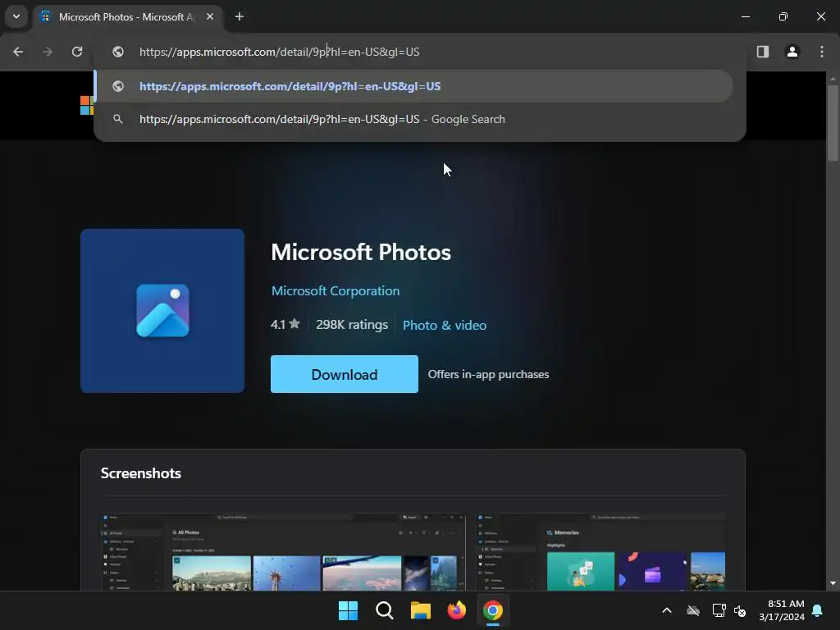Open Windows taskbar Search

click(384, 610)
